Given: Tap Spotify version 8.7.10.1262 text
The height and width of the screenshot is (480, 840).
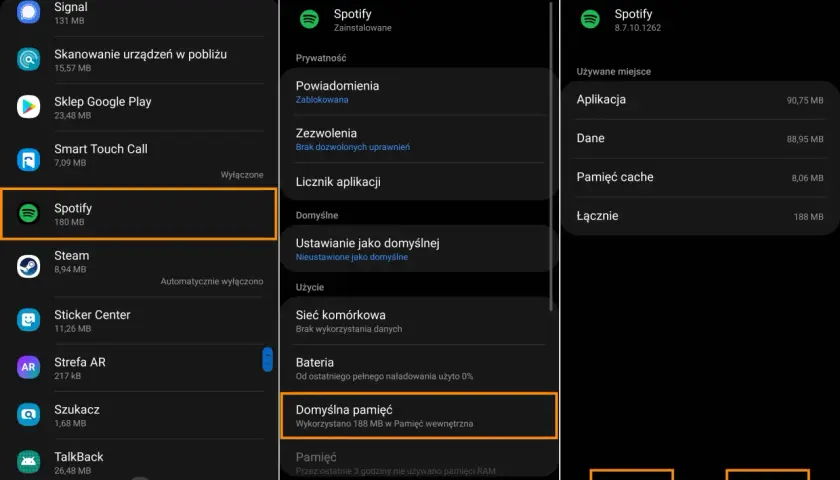Looking at the screenshot, I should tap(638, 27).
